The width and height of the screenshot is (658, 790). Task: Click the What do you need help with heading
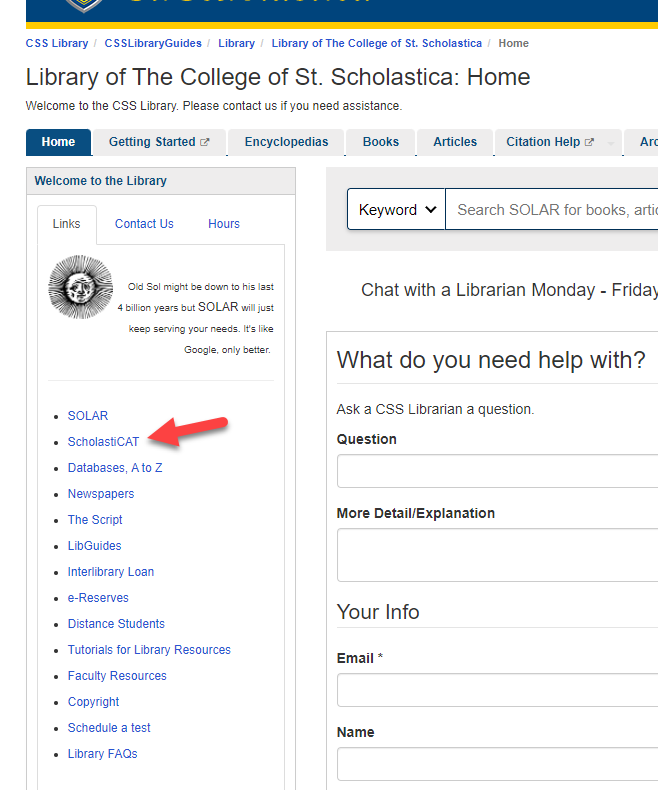[491, 360]
